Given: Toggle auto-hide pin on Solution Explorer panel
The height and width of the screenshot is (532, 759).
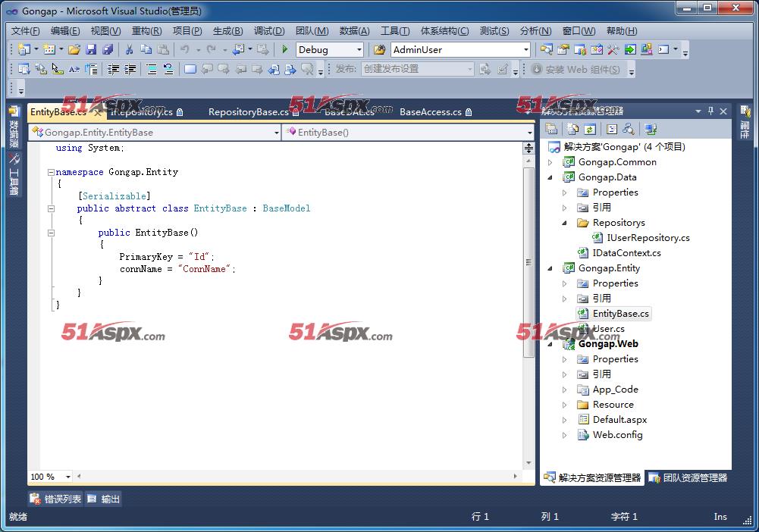Looking at the screenshot, I should (710, 111).
